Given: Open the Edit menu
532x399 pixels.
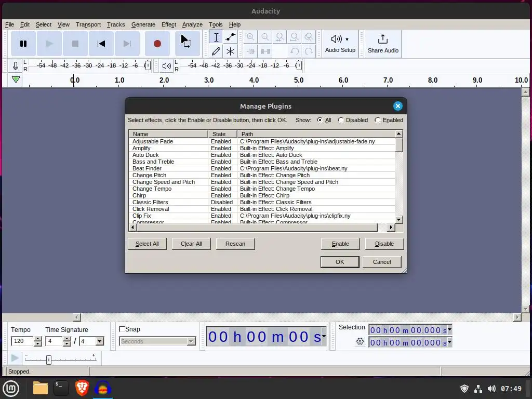Looking at the screenshot, I should click(x=25, y=24).
